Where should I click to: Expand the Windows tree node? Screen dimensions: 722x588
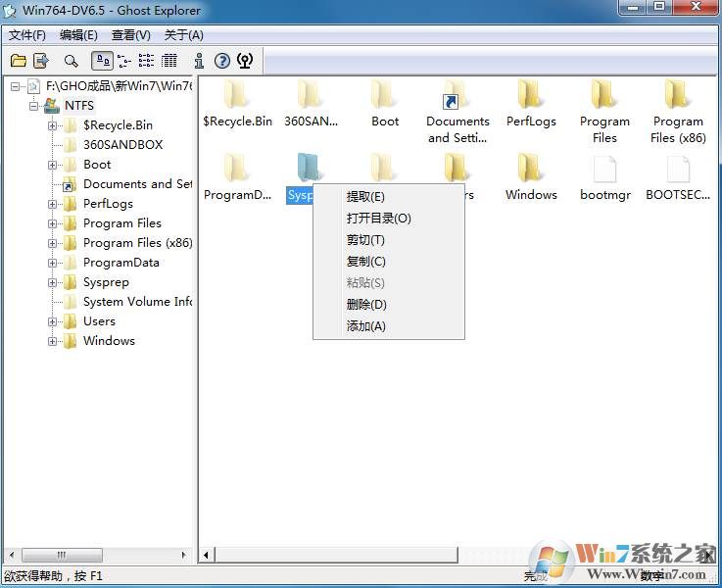coord(53,341)
